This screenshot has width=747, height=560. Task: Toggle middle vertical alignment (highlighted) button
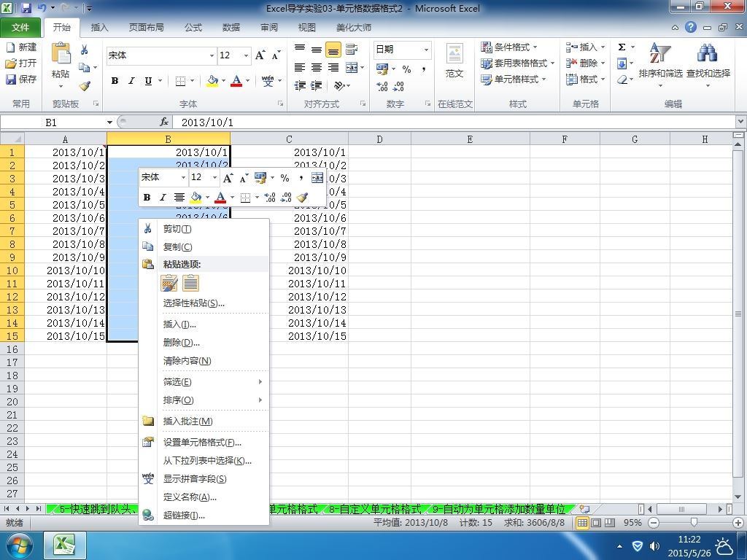click(x=333, y=50)
